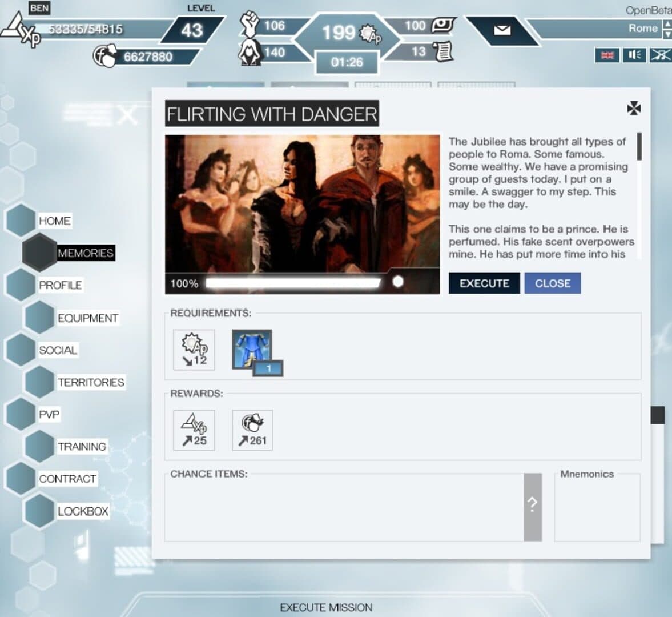The image size is (672, 617).
Task: Click the blue CLOSE button
Action: pos(553,283)
